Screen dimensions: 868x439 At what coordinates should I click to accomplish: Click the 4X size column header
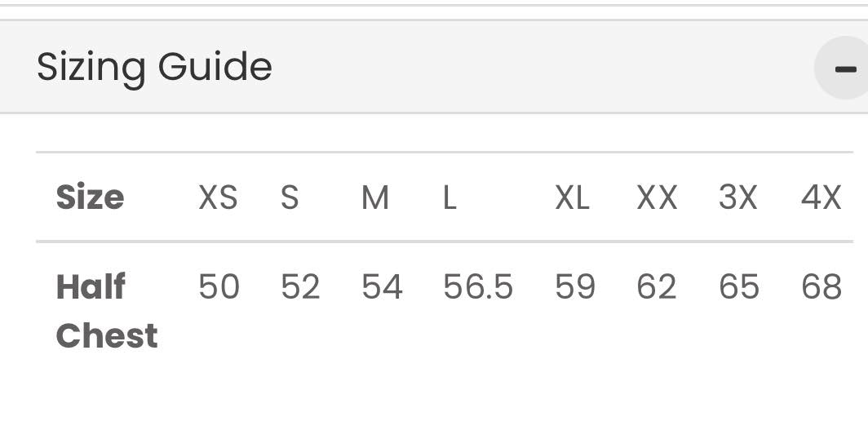click(x=821, y=197)
